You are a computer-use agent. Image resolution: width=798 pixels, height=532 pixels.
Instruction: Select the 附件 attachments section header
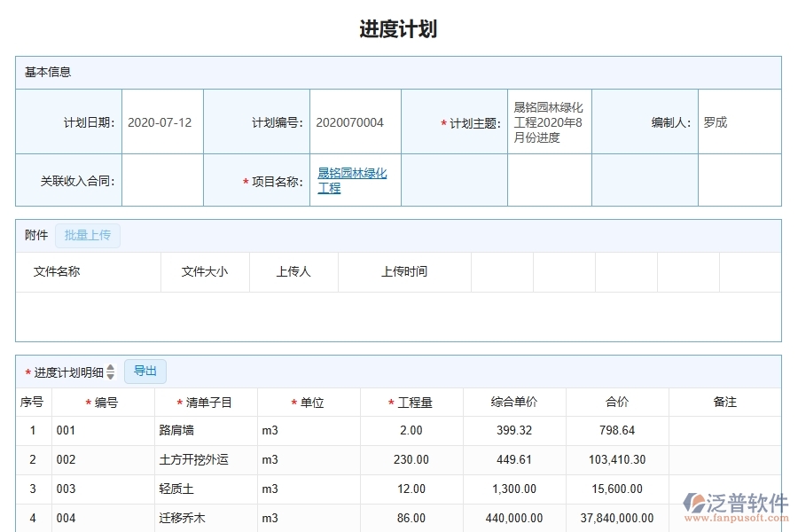pos(35,235)
